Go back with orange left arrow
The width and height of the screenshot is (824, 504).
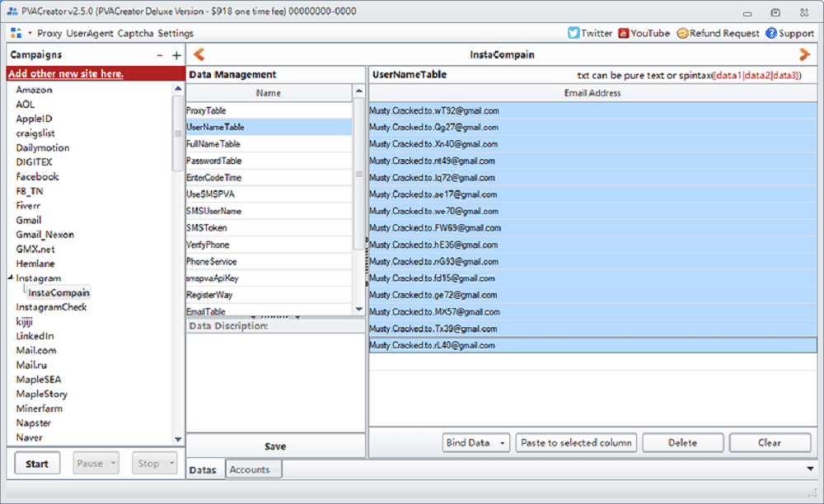[x=199, y=54]
